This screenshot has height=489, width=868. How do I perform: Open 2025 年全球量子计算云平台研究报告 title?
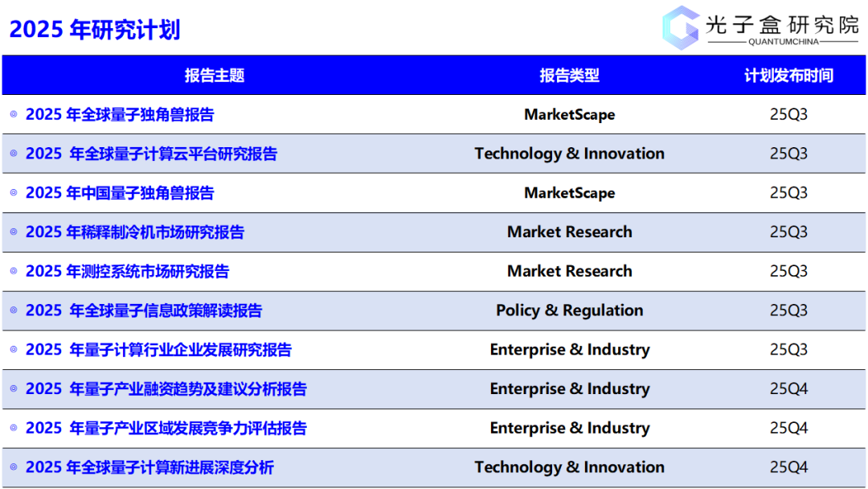(151, 154)
